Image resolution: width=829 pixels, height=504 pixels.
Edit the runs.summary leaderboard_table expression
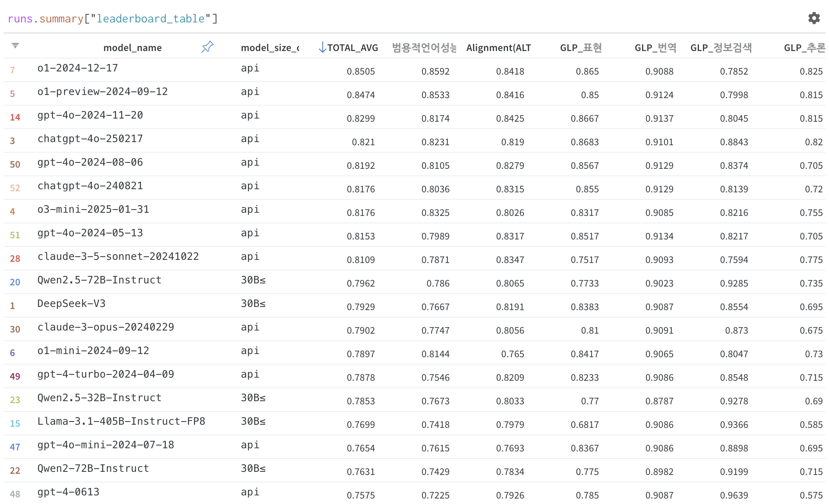tap(112, 19)
